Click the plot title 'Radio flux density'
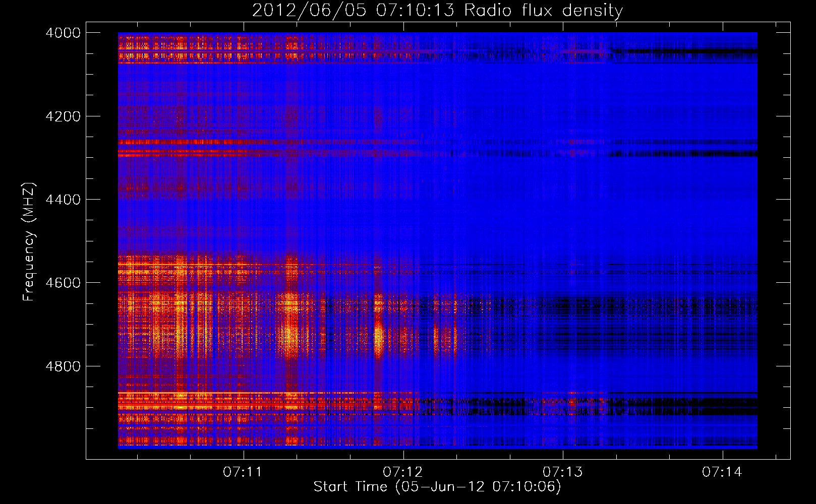This screenshot has height=504, width=816. click(544, 11)
